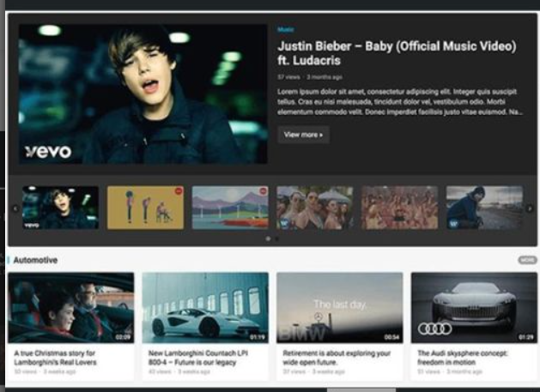Select the red crowd carousel thumbnail
The height and width of the screenshot is (392, 540).
399,208
